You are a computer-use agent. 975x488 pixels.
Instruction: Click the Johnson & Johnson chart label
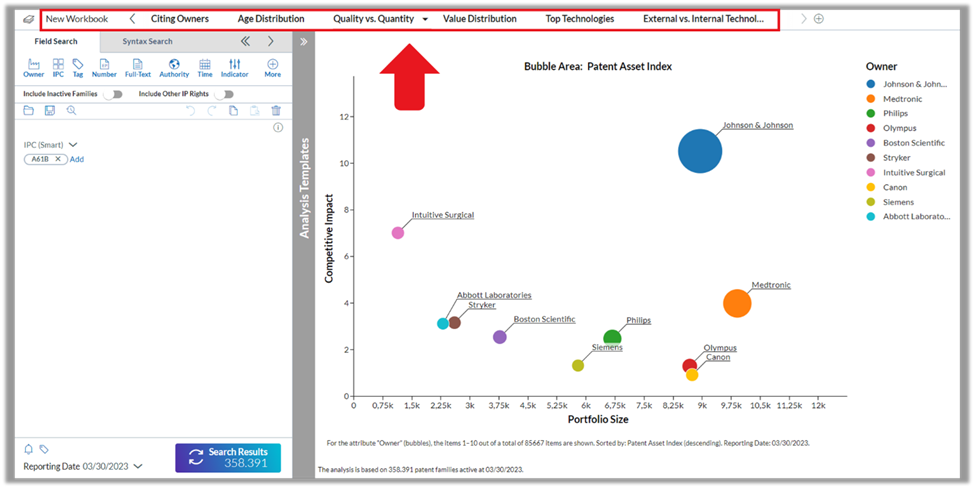(758, 125)
